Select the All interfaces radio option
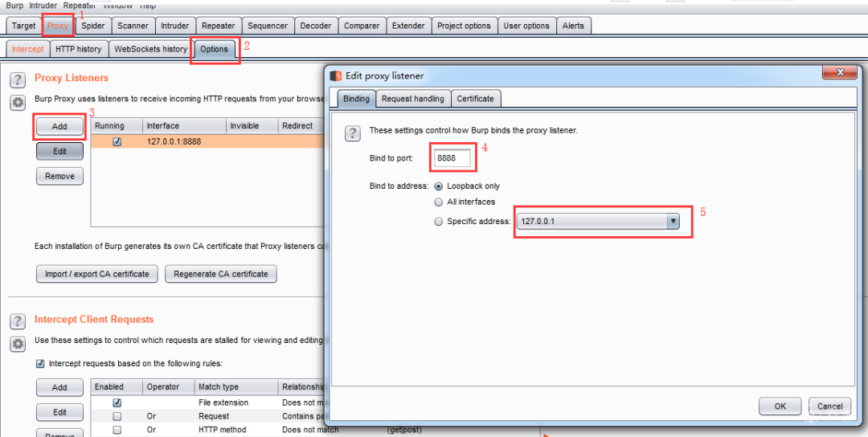868x437 pixels. (x=438, y=202)
